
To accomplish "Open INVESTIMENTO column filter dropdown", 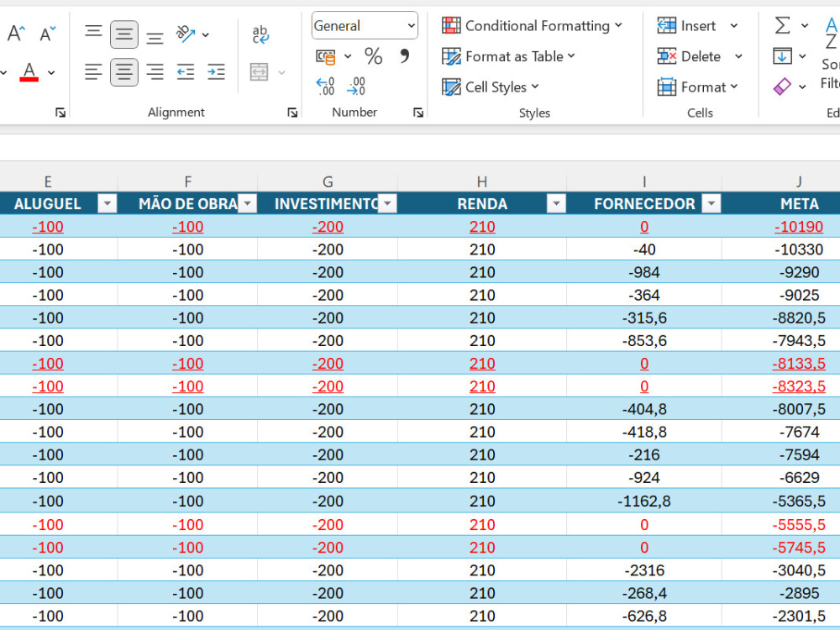I will tap(387, 203).
